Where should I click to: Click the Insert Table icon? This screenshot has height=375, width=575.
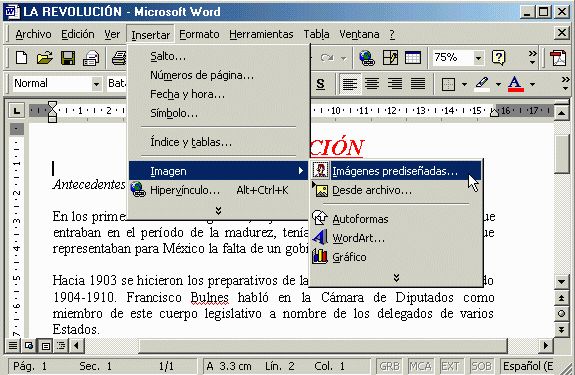click(413, 58)
